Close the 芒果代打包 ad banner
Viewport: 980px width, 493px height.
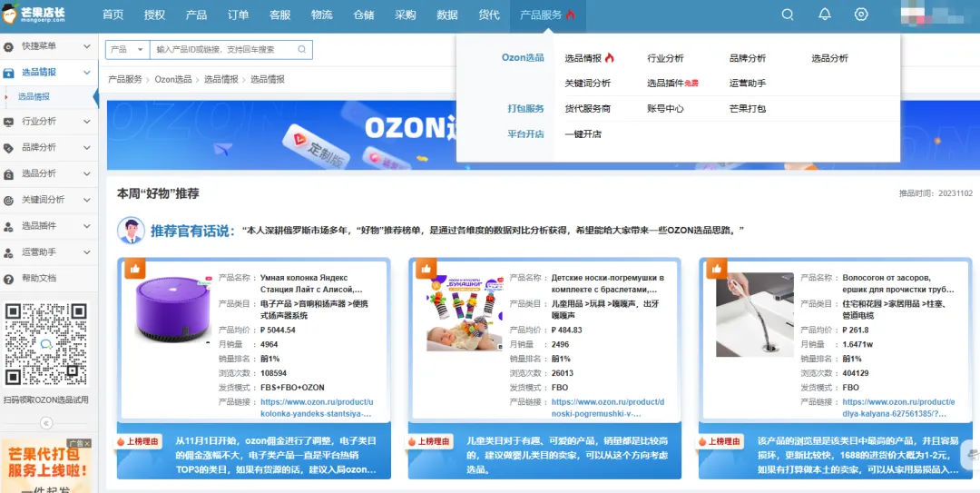pos(87,444)
